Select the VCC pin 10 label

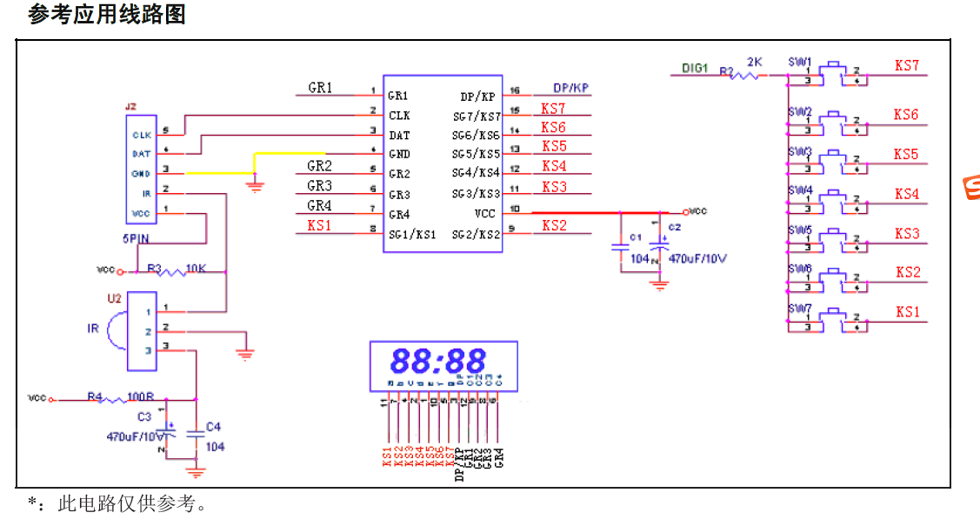(485, 212)
